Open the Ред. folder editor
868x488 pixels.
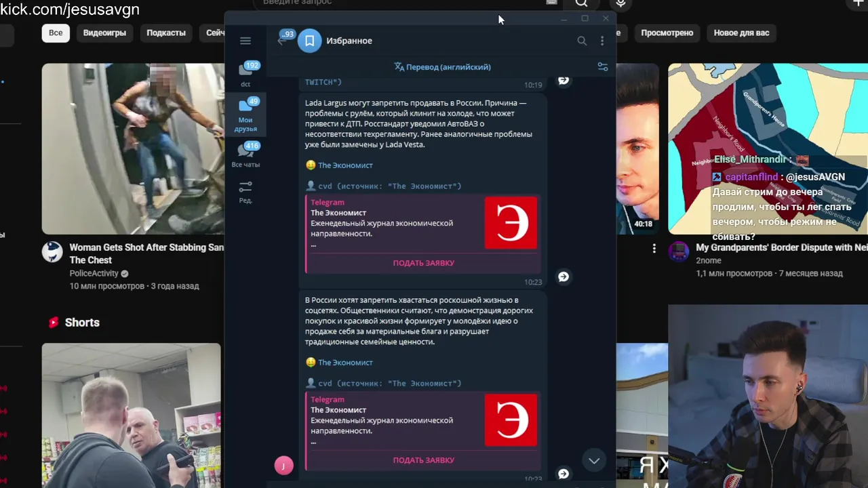coord(245,192)
